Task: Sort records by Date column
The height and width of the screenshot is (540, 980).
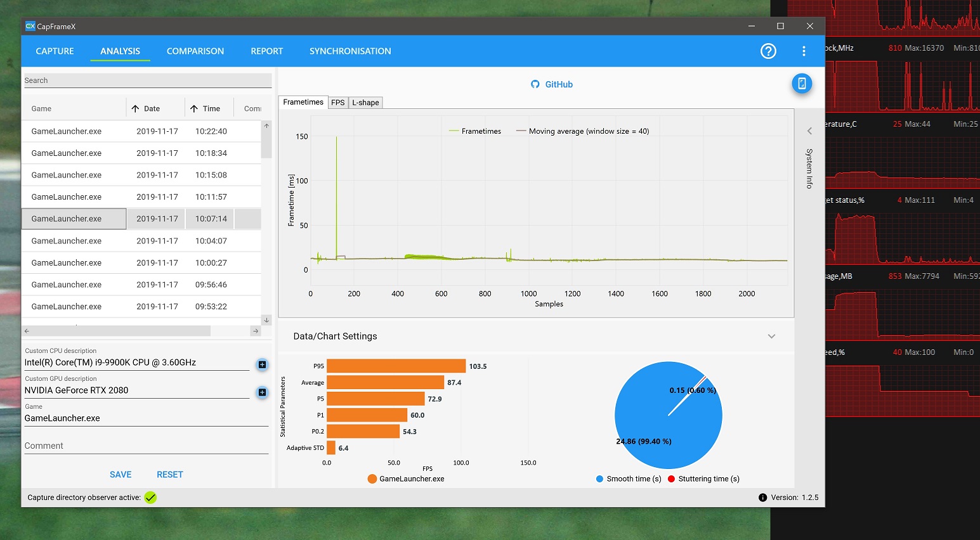Action: (x=155, y=108)
